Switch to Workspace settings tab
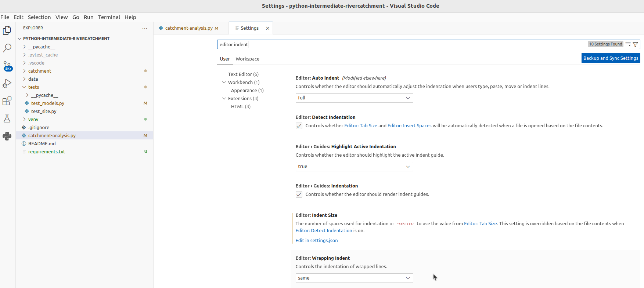 pyautogui.click(x=247, y=59)
